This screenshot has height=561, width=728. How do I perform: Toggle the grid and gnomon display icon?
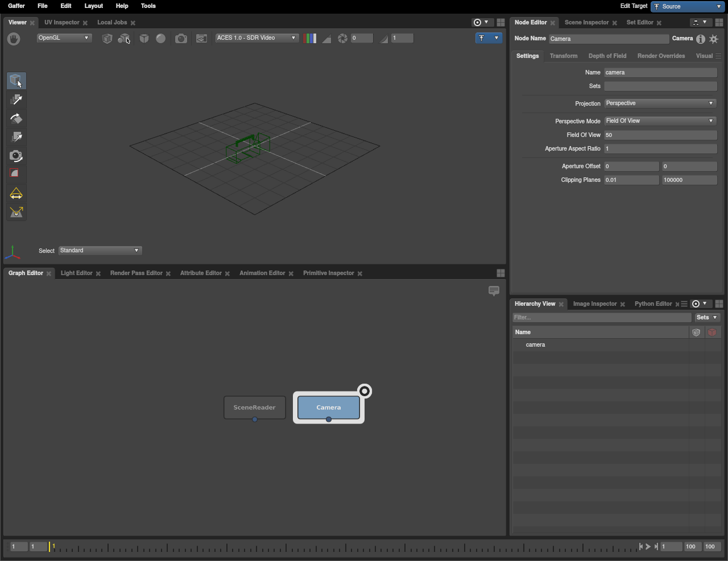(201, 38)
